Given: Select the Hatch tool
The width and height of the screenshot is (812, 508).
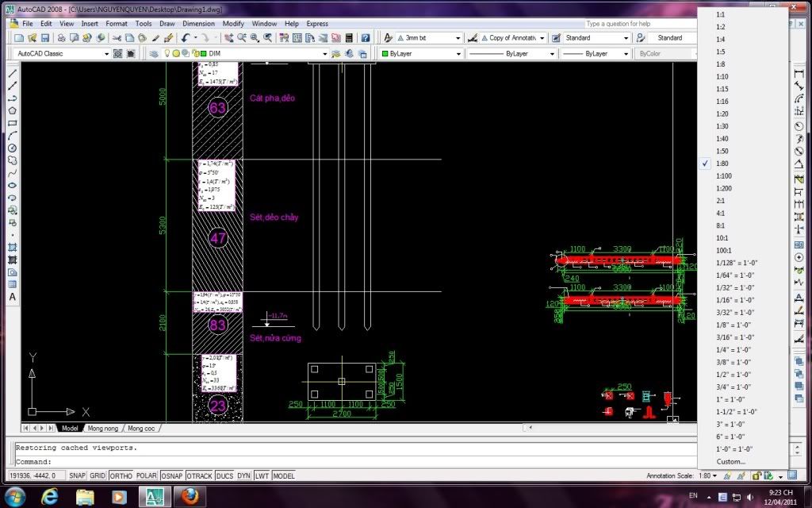Looking at the screenshot, I should click(x=13, y=248).
